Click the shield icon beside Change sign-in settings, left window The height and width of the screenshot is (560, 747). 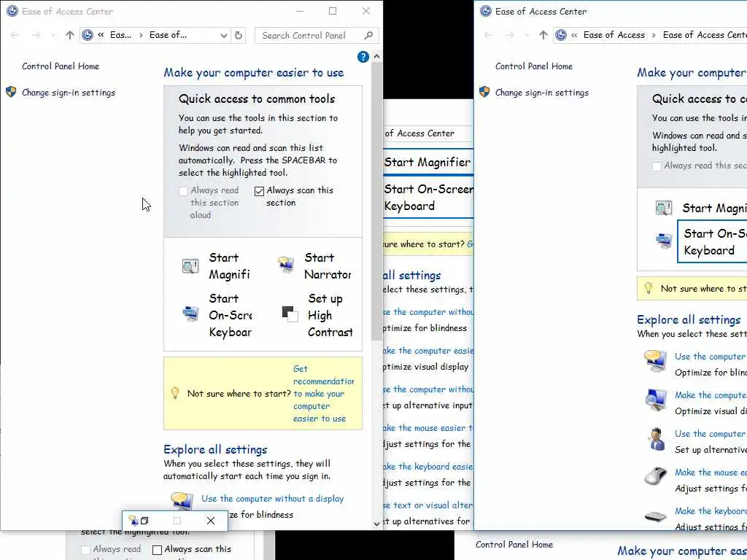11,92
